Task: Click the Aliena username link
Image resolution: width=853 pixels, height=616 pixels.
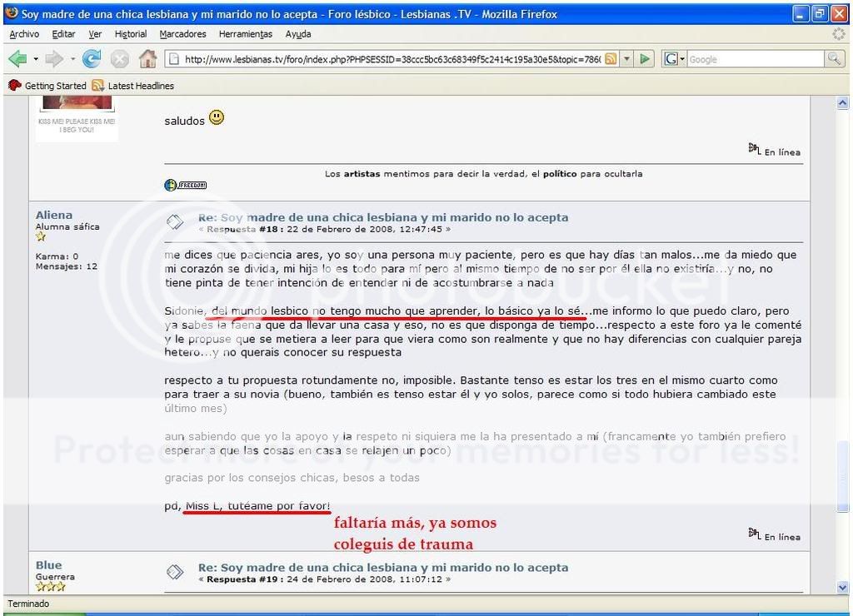Action: click(x=54, y=215)
